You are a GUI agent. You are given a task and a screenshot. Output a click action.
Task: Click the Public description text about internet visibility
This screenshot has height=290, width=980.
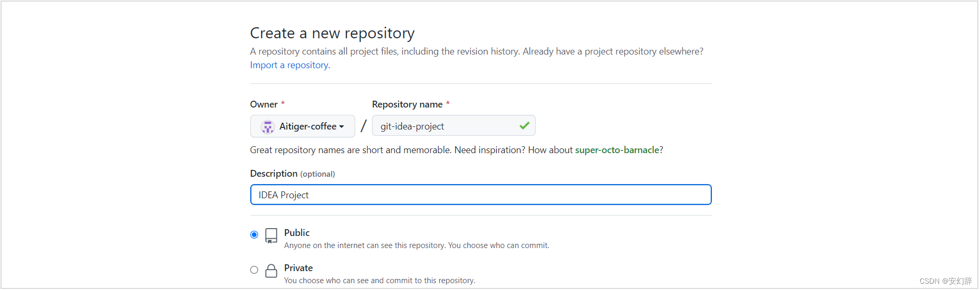tap(417, 245)
